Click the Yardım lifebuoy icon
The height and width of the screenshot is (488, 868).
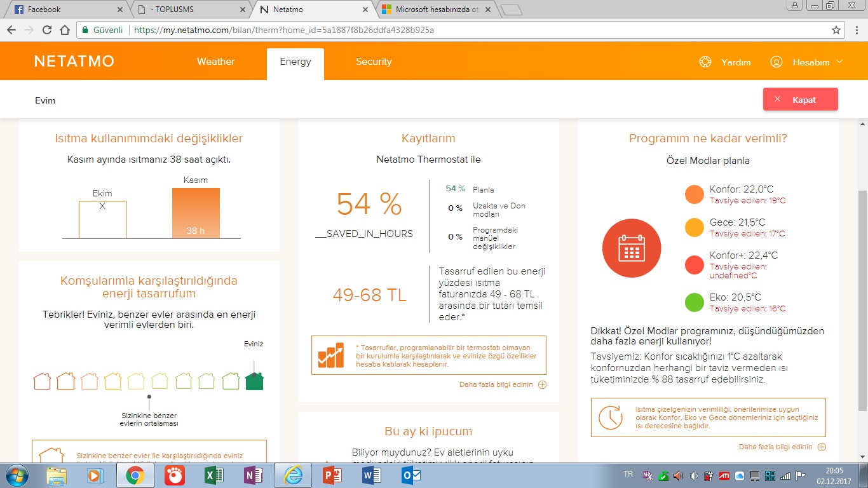pyautogui.click(x=705, y=62)
